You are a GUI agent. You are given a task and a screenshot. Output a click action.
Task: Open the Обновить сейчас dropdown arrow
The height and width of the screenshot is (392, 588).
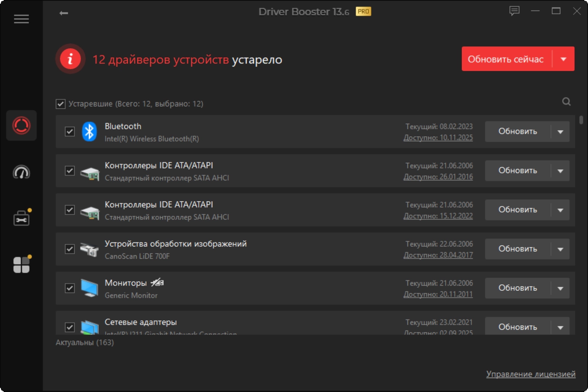(x=563, y=59)
